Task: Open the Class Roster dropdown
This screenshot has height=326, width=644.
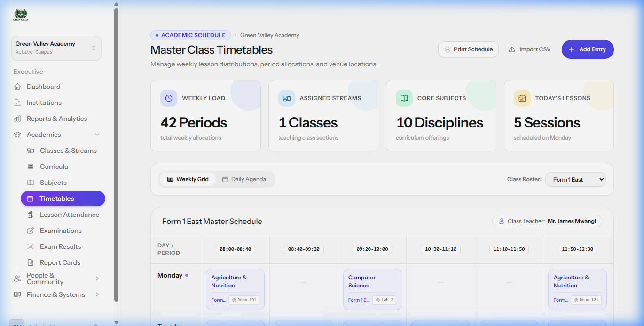Action: tap(575, 179)
